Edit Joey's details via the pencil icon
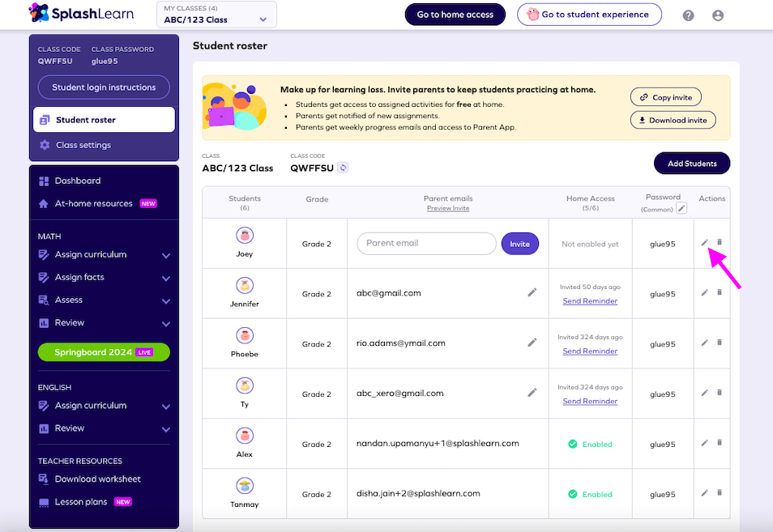The width and height of the screenshot is (773, 532). (703, 243)
